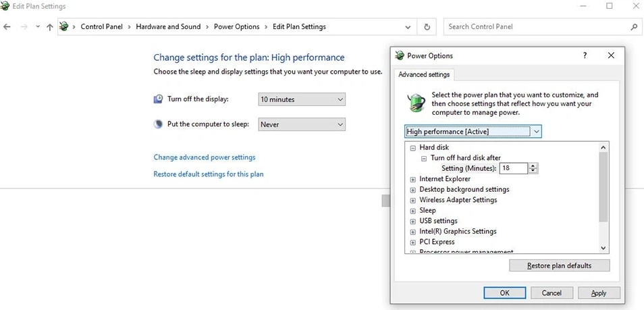Open the High performance plan dropdown
This screenshot has height=310, width=644.
(x=473, y=132)
